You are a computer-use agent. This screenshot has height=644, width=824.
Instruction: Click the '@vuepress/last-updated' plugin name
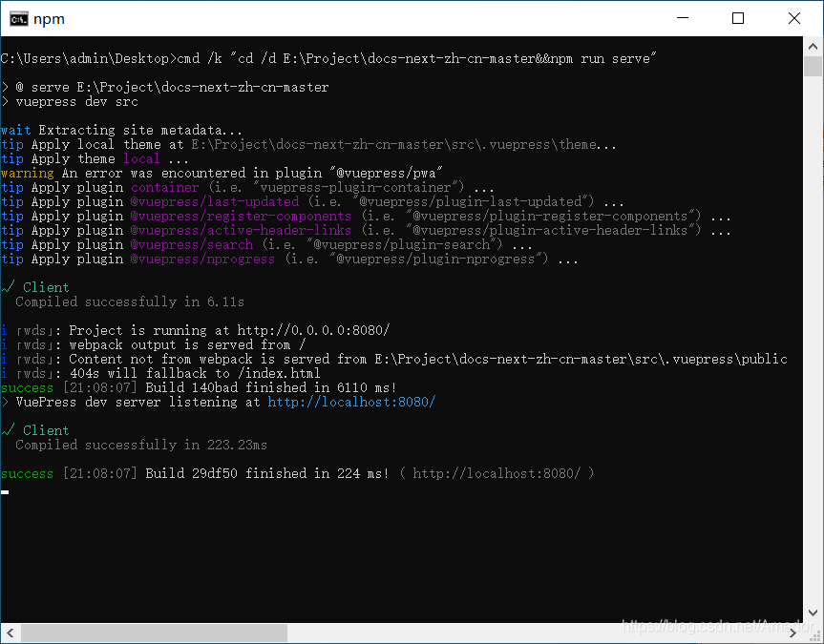[215, 201]
